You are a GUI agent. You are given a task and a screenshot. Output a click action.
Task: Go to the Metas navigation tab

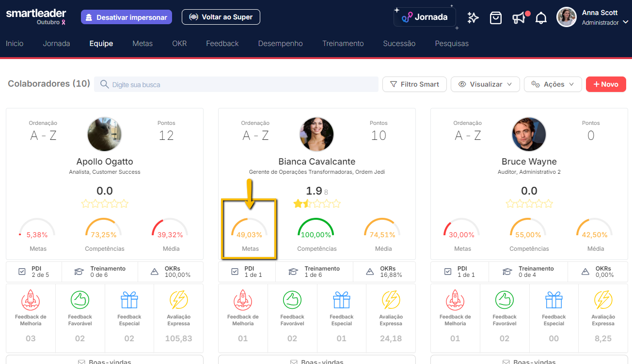(x=142, y=44)
